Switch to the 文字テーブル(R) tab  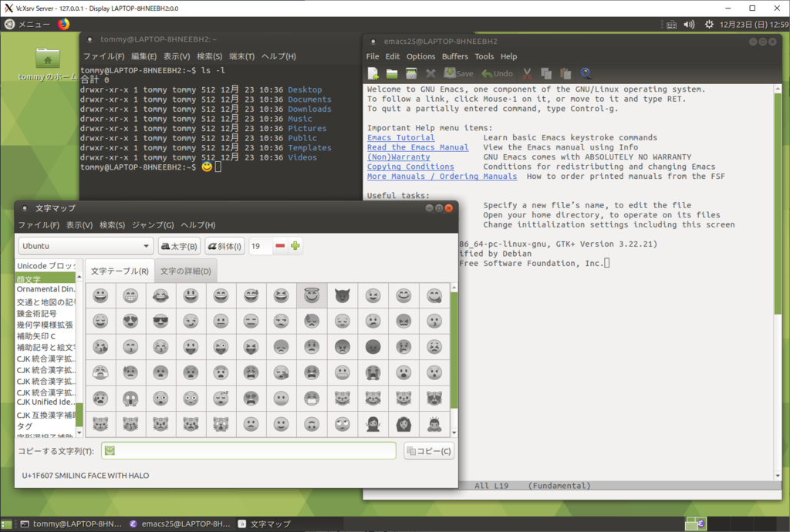point(120,271)
